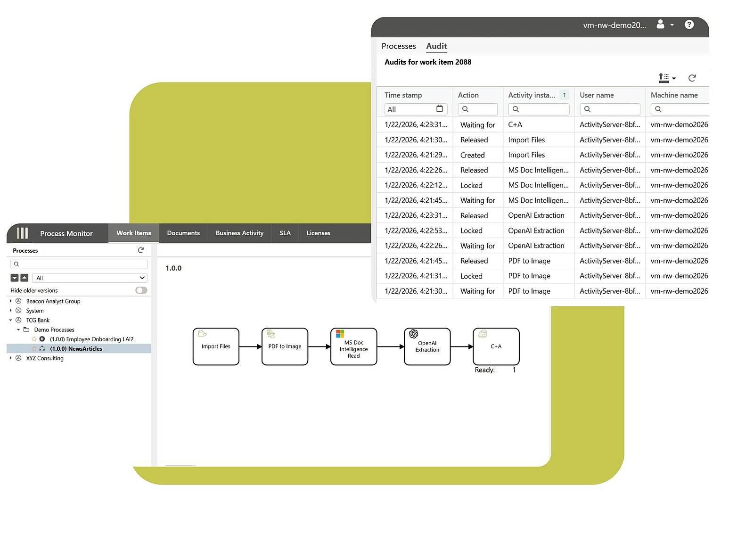Open the export dropdown in audit toolbar
The image size is (754, 560).
tap(667, 78)
